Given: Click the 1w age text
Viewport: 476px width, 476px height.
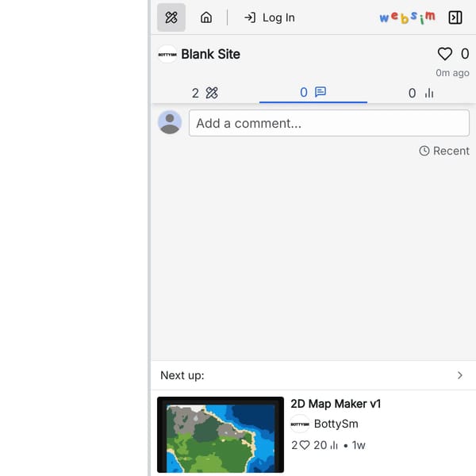Looking at the screenshot, I should (359, 445).
